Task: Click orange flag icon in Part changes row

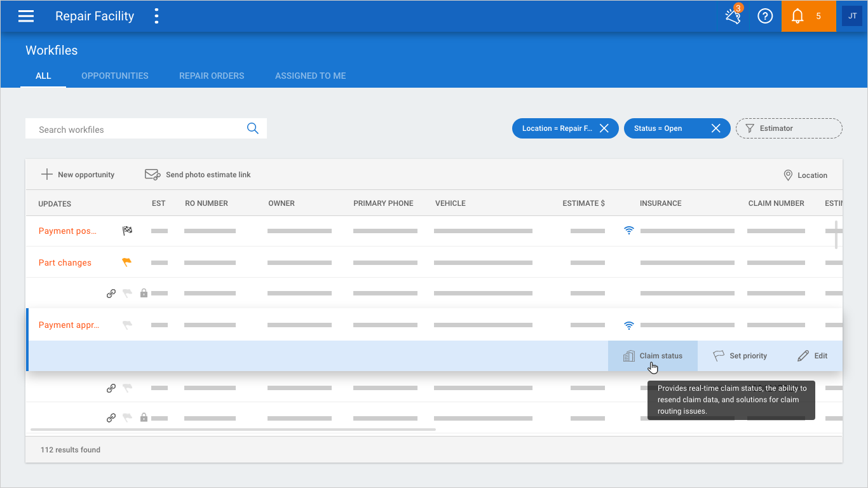Action: [x=127, y=262]
